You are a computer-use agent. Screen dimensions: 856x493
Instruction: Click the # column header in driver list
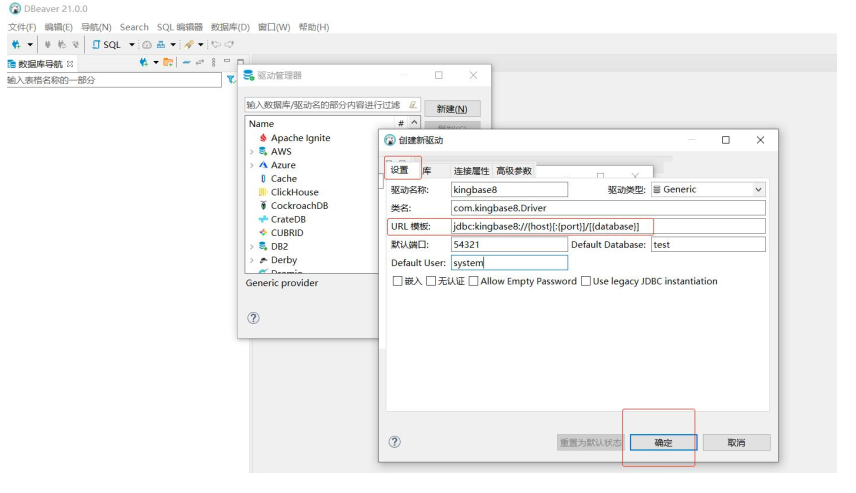[x=401, y=124]
